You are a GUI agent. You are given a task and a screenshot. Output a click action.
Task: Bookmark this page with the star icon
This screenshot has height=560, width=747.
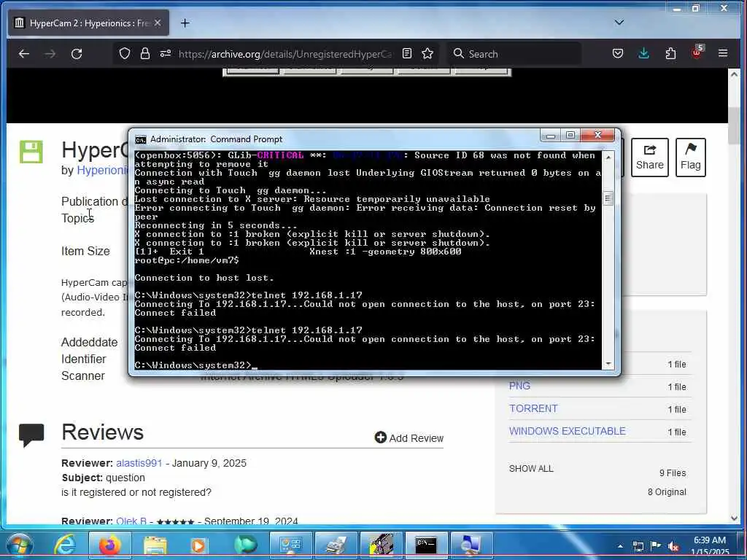tap(427, 54)
